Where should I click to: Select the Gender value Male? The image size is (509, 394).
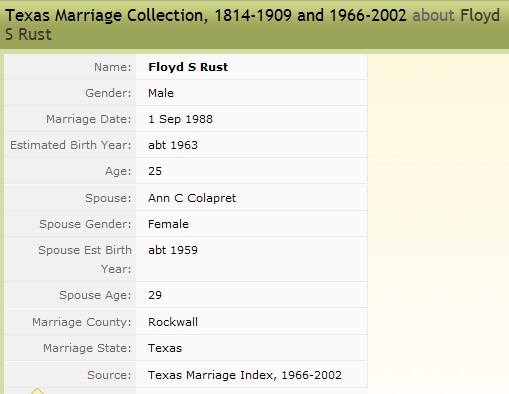tap(161, 93)
